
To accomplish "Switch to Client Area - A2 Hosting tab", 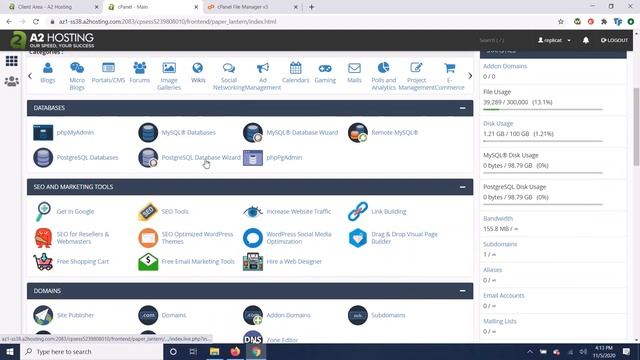I will (53, 7).
